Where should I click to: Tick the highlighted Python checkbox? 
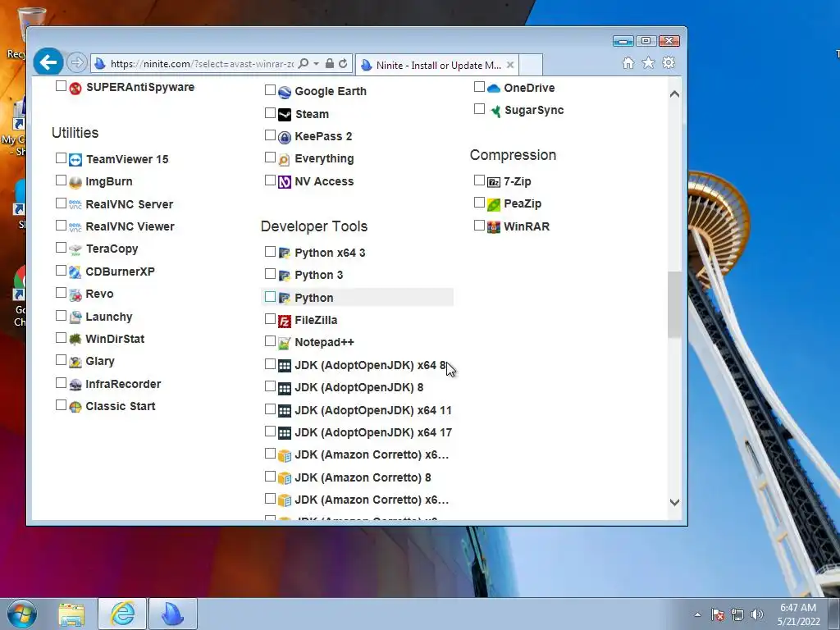270,297
